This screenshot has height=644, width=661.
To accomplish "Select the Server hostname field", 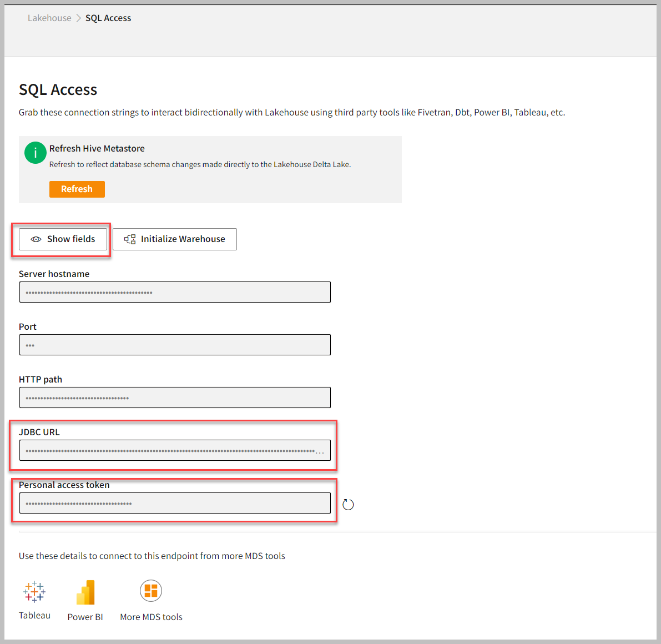I will point(175,292).
